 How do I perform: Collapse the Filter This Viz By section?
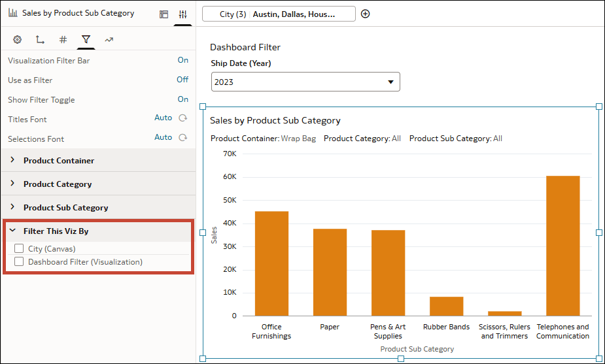click(x=12, y=231)
